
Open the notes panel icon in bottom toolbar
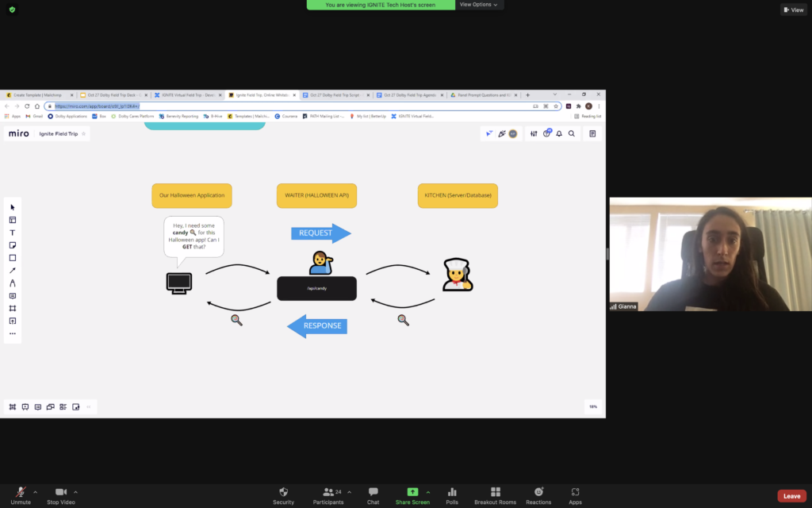[x=75, y=407]
